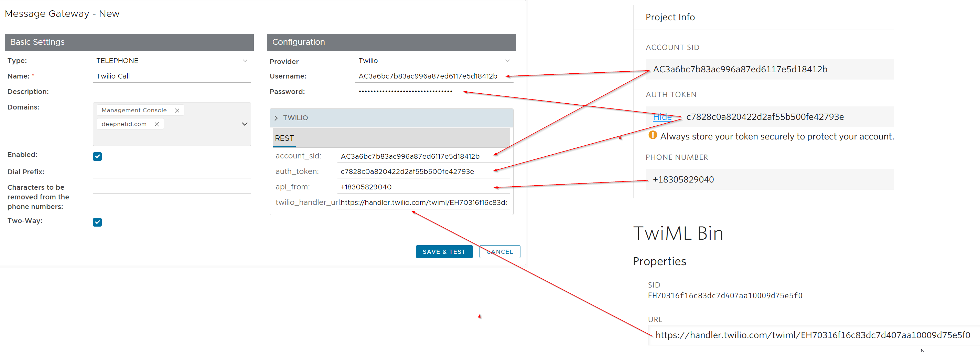
Task: Click the Name field containing Twilio Call
Action: 172,76
